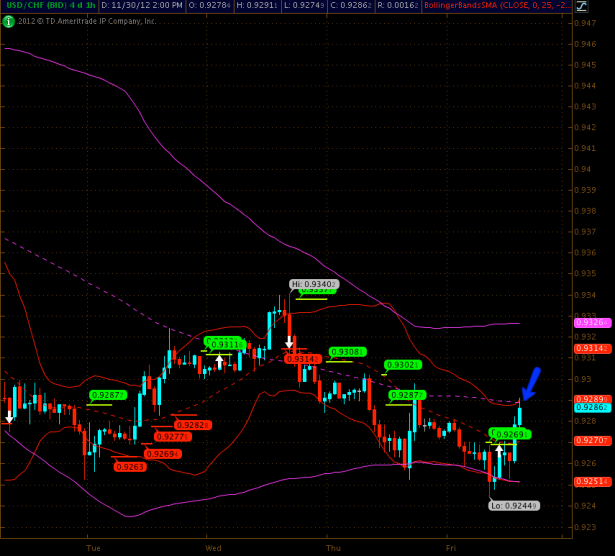Click the white up arrow near 0.9311 label
The image size is (615, 556).
[x=219, y=358]
